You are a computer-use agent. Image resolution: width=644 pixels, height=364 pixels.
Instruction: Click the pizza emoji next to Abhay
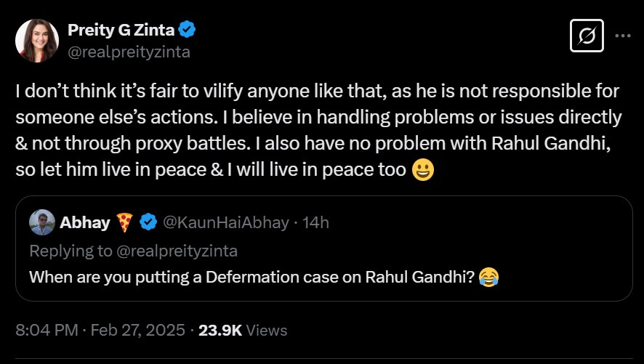124,222
